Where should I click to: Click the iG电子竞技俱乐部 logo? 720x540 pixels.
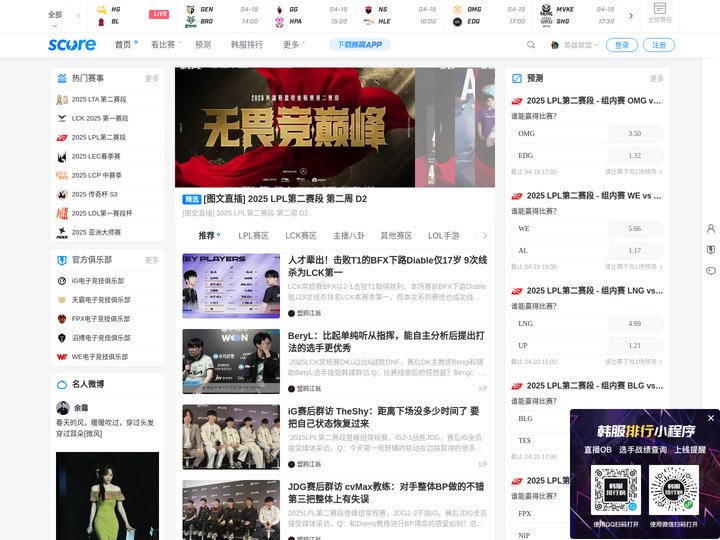pos(62,281)
